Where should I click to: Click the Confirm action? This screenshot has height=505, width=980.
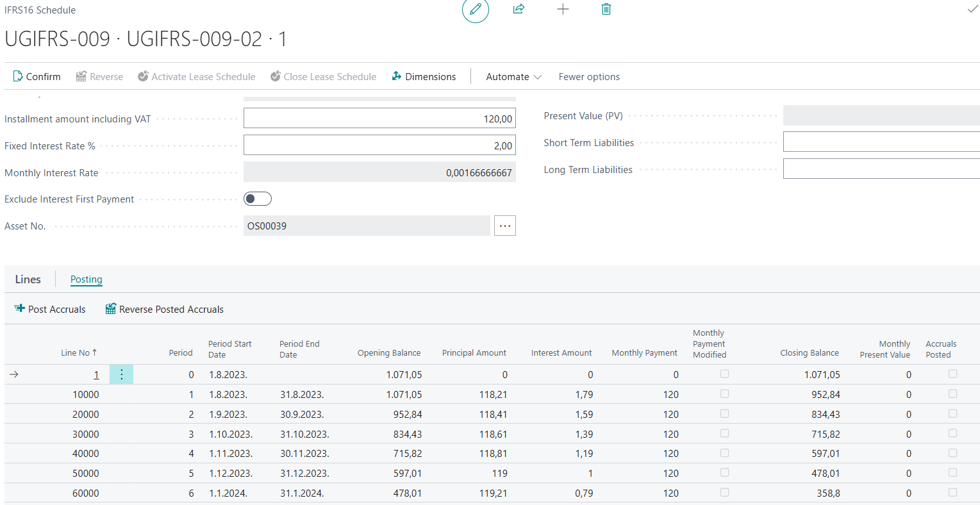(37, 76)
